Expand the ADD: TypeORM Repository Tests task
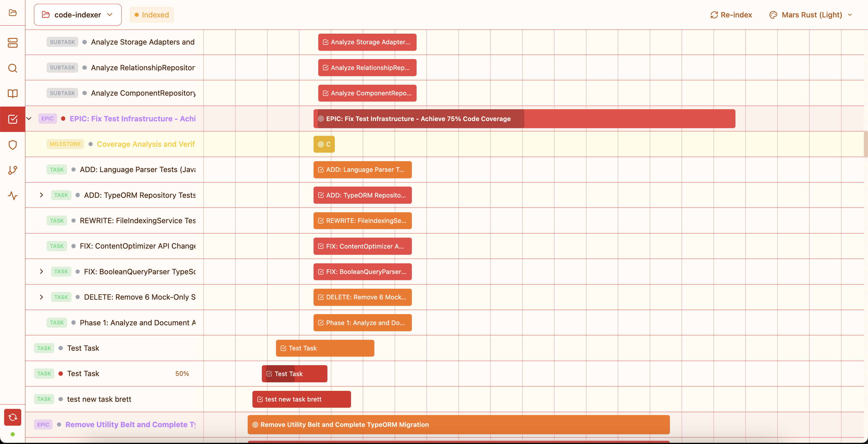This screenshot has width=868, height=444. [x=41, y=195]
